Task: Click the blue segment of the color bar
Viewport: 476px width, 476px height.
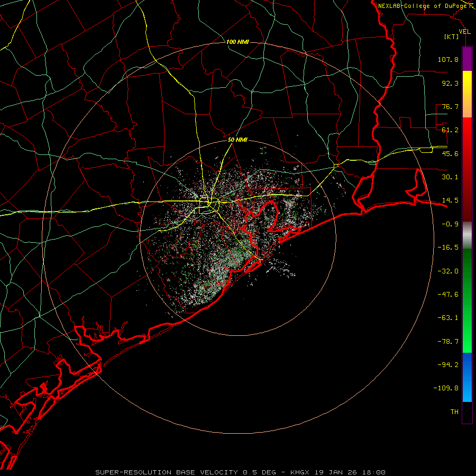Action: [467, 377]
